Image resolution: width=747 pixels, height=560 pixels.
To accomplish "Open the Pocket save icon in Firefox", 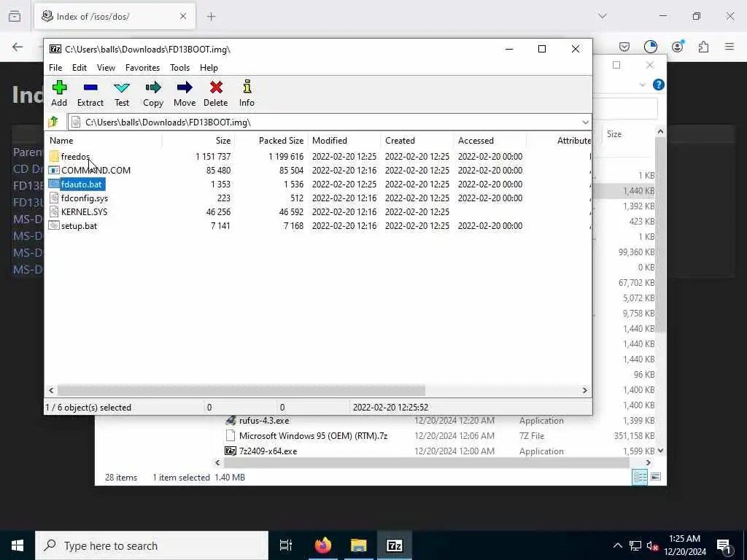I will [624, 46].
